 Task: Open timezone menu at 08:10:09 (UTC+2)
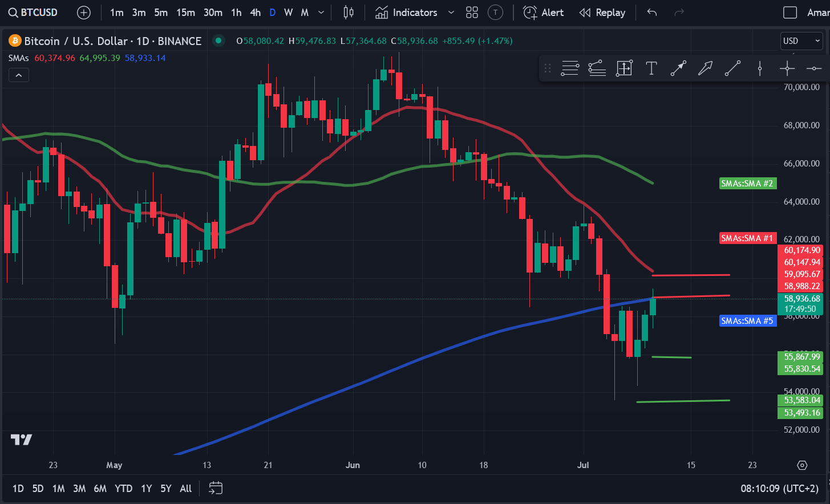779,489
